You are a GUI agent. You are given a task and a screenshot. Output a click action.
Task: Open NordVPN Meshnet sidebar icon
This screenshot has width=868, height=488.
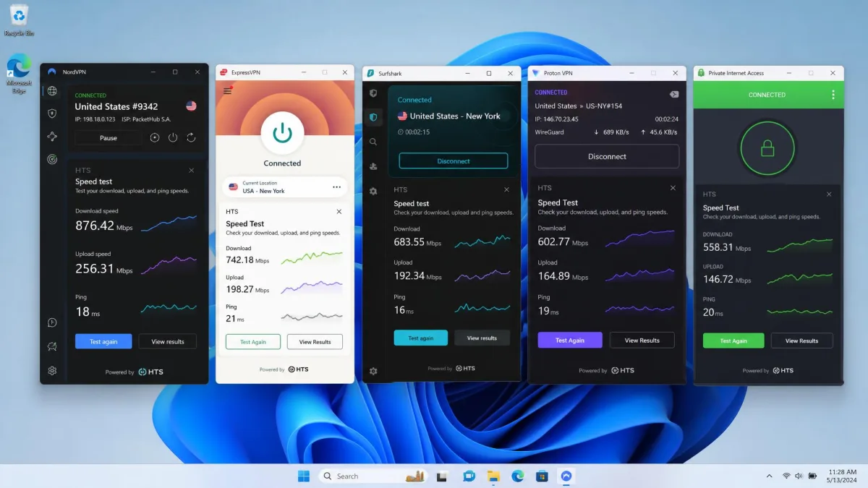(x=52, y=137)
